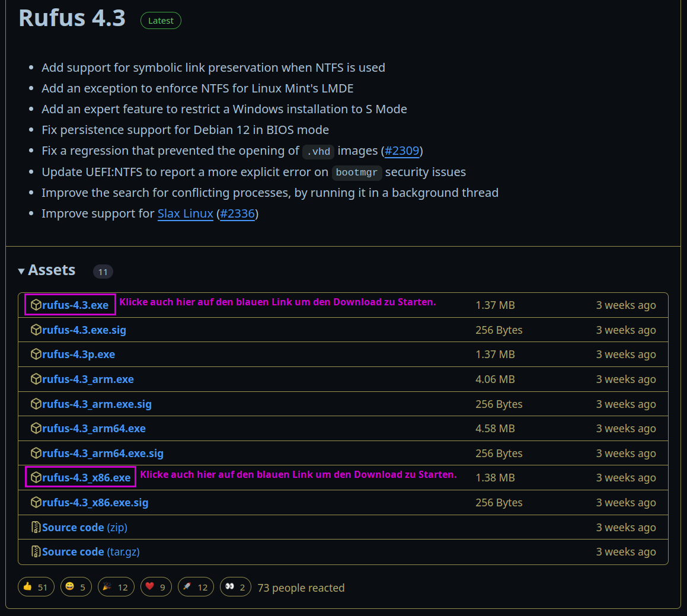Click package icon beside rufus-4.3_arm.exe.sig
The width and height of the screenshot is (687, 616).
(36, 404)
